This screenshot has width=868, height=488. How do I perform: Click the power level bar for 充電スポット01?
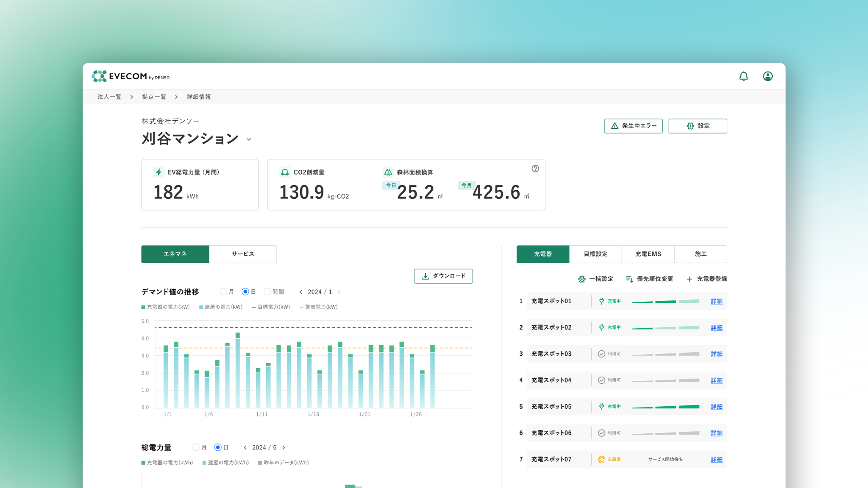[x=665, y=301]
